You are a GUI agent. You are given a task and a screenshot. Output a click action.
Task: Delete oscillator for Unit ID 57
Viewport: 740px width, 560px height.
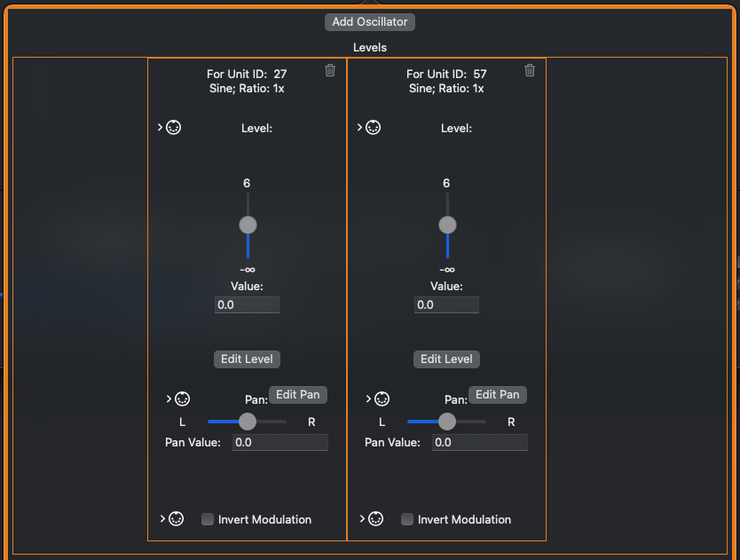point(530,71)
